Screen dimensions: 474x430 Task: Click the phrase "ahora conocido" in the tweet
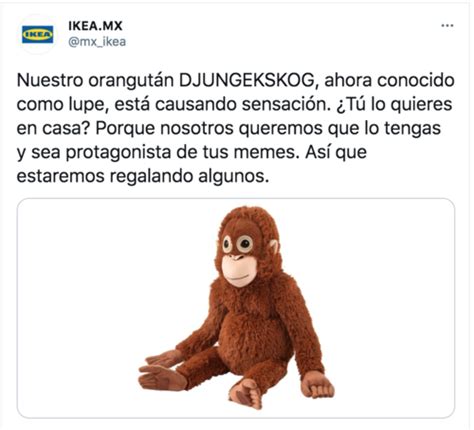pos(389,81)
